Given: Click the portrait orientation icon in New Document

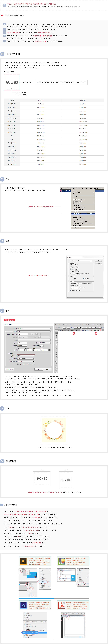Looking at the screenshot, I should (x=40, y=346).
